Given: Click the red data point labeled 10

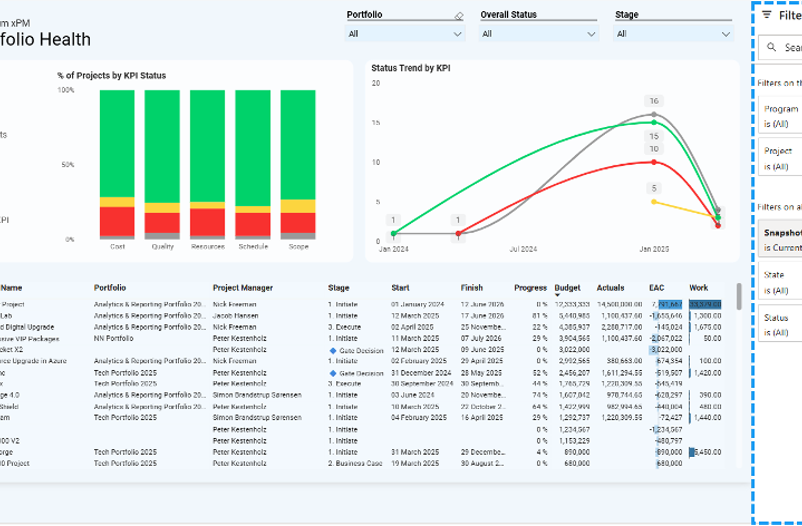Looking at the screenshot, I should pos(653,161).
